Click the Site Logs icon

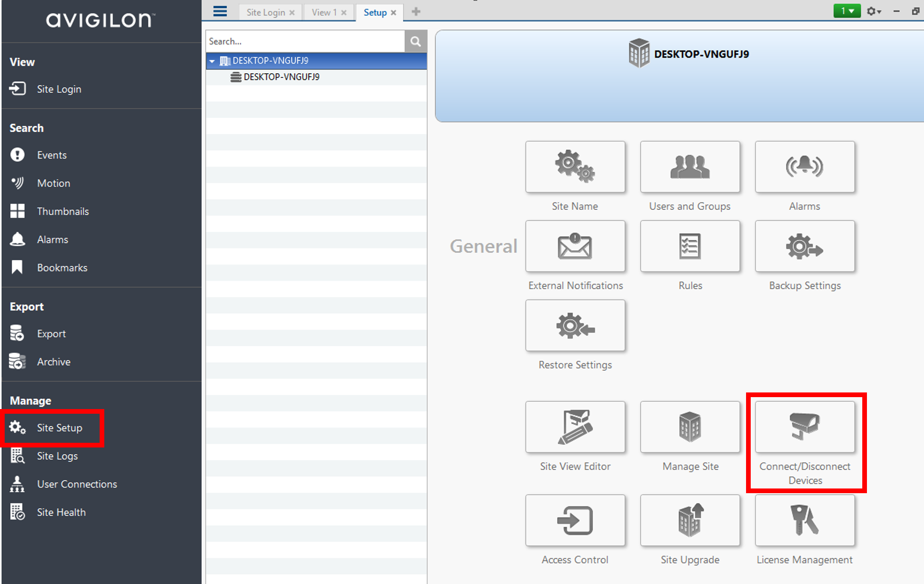(17, 455)
